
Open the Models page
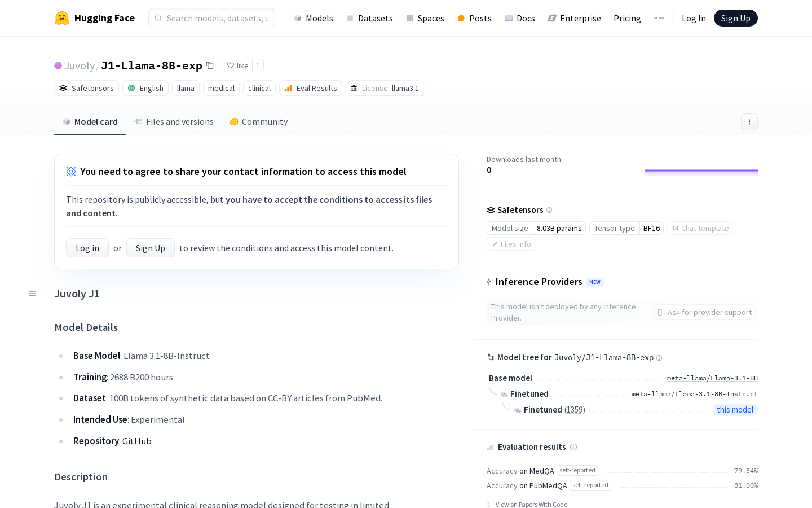[x=314, y=18]
